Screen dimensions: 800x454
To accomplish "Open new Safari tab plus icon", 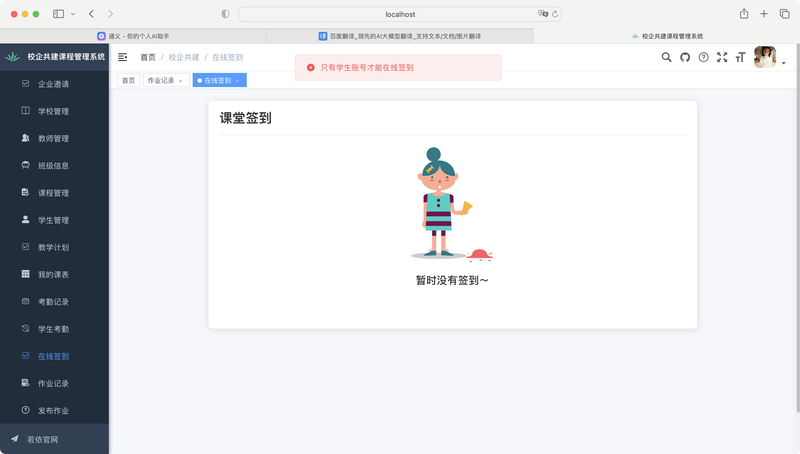I will [764, 14].
